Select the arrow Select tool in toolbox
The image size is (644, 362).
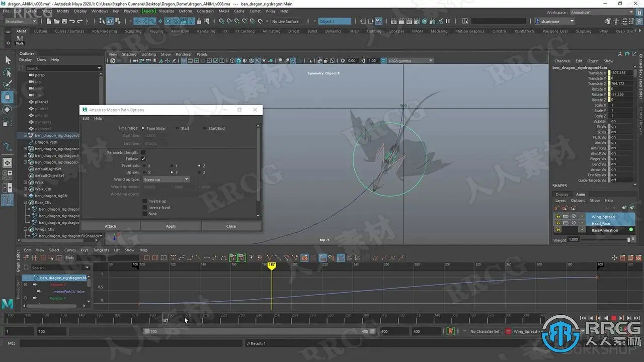[x=8, y=60]
